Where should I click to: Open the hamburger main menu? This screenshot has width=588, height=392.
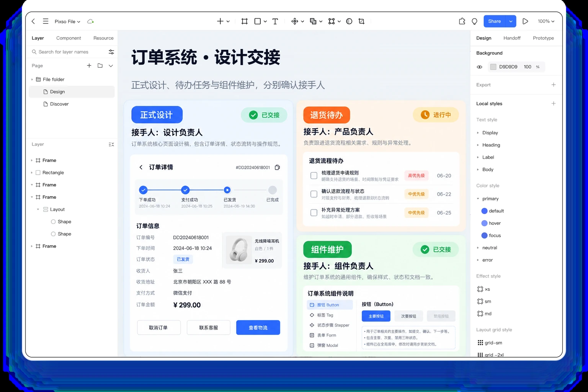pos(46,21)
